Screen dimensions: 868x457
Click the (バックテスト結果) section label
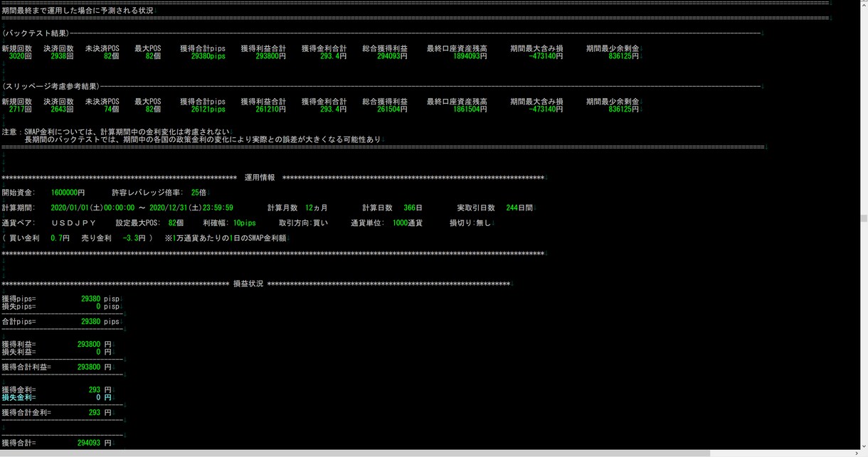coord(36,33)
